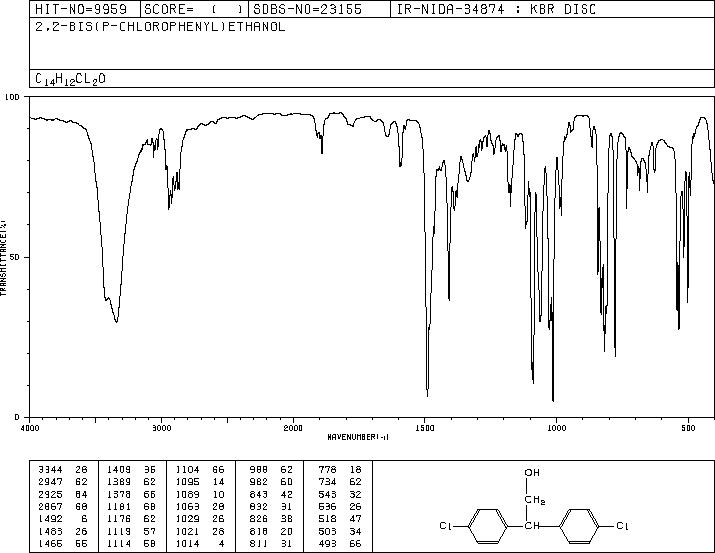Click peak table entry 1378

[119, 494]
